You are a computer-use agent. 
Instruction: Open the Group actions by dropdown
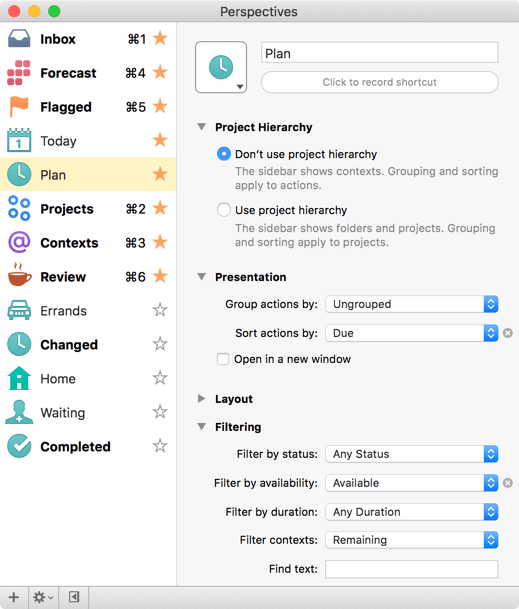pyautogui.click(x=411, y=304)
